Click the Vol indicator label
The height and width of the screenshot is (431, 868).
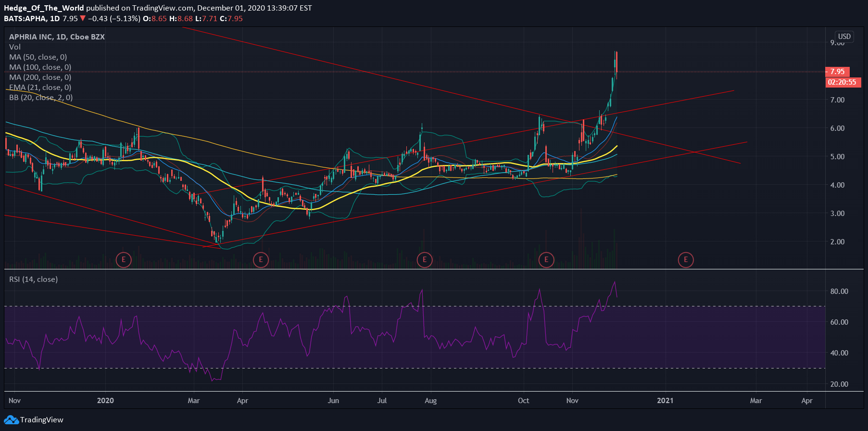15,47
